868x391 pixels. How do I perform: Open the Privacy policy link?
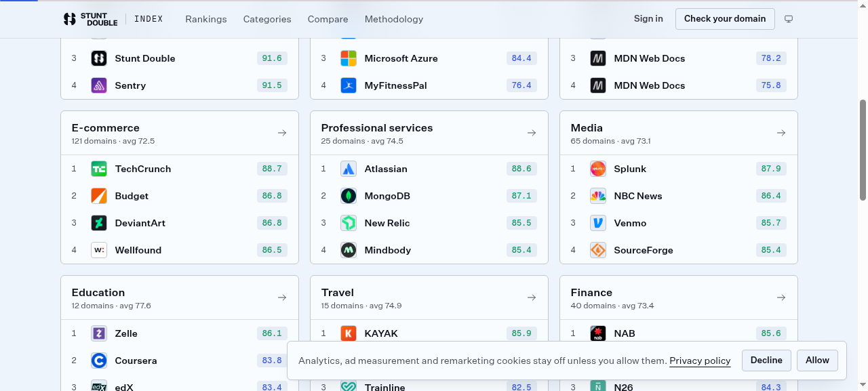[x=700, y=361]
